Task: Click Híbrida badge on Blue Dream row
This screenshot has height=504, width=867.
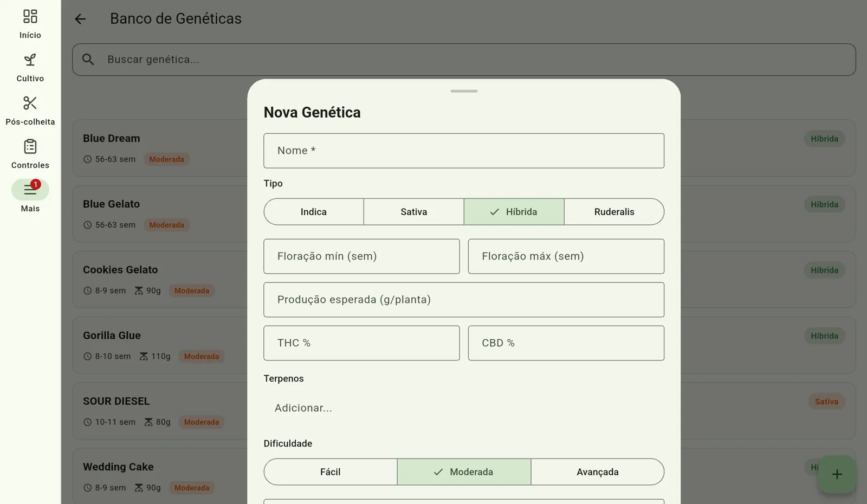Action: pos(824,139)
